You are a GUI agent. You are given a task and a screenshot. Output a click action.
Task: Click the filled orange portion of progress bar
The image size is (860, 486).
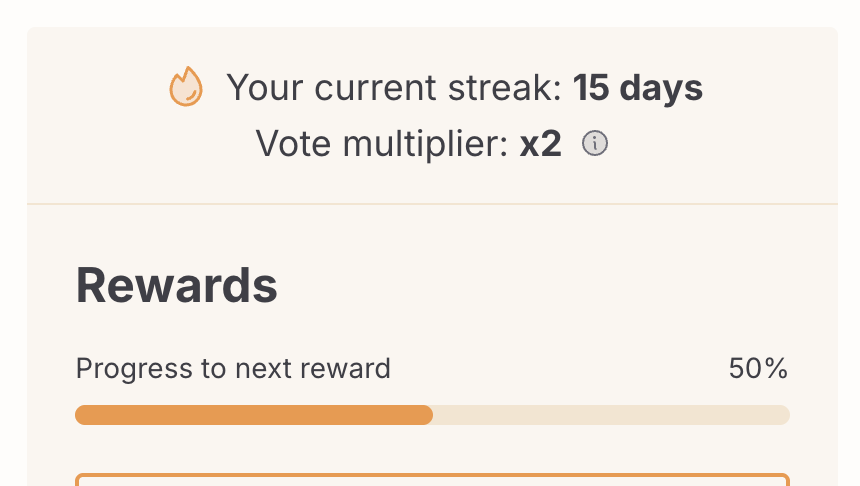254,415
